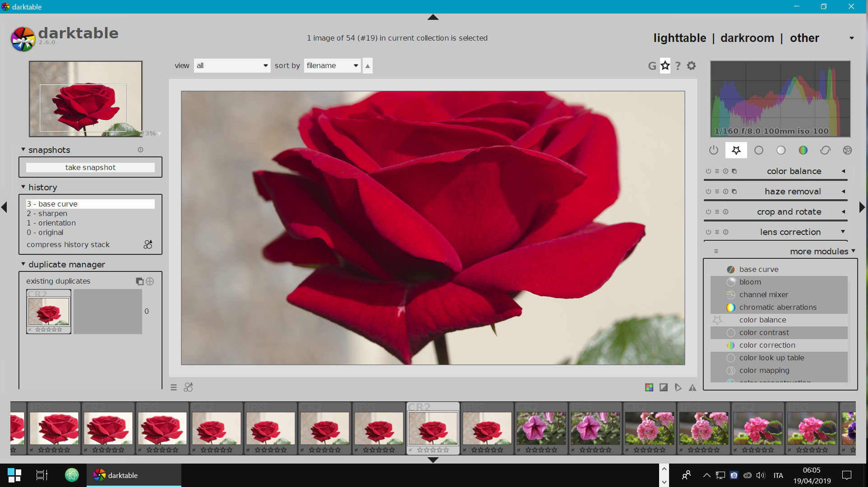This screenshot has height=487, width=868.
Task: Select history item 0 - original
Action: click(x=90, y=232)
